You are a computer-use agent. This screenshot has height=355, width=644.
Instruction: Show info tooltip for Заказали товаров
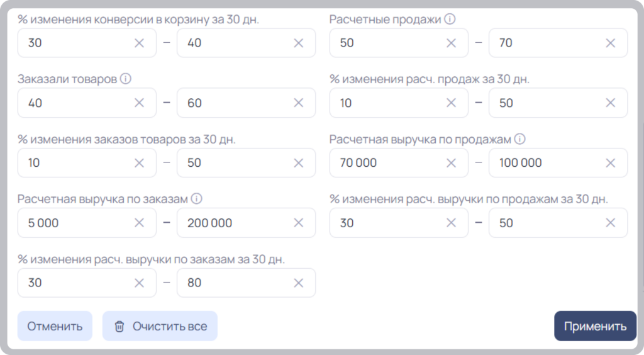click(126, 79)
